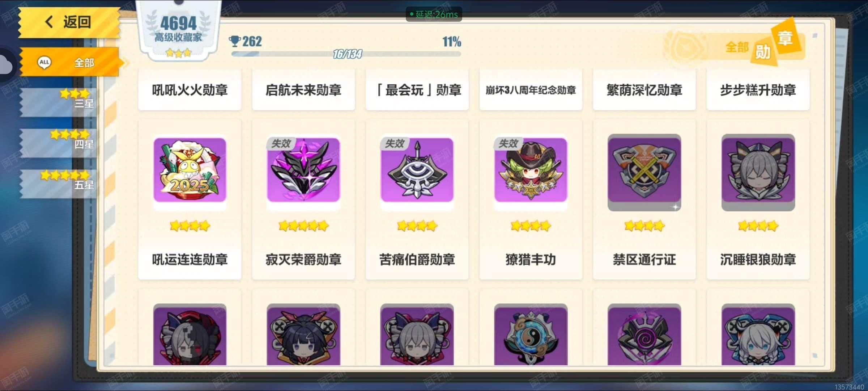Open the 崩坏3八周年纪念勋章 card
This screenshot has height=391, width=868.
(x=531, y=90)
